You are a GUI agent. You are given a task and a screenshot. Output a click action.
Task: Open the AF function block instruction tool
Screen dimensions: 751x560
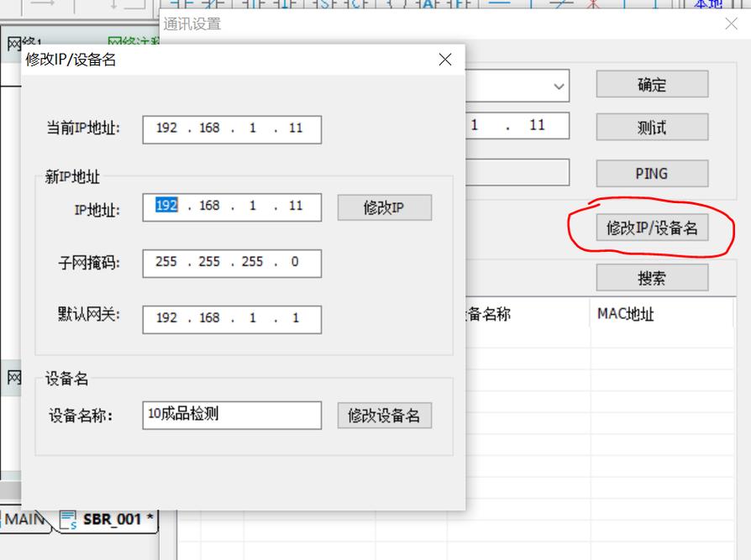coord(428,5)
